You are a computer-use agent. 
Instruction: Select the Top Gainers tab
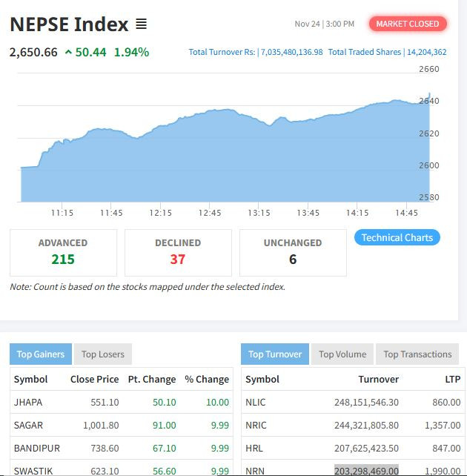coord(41,354)
